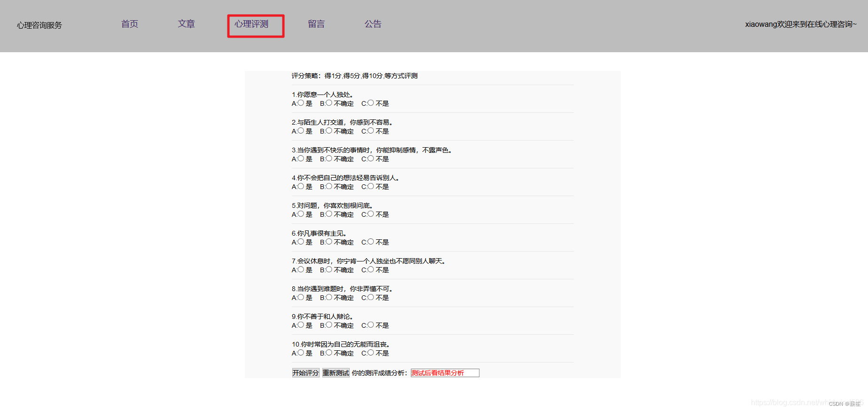Select A 是 for question 6
The width and height of the screenshot is (868, 411).
301,242
